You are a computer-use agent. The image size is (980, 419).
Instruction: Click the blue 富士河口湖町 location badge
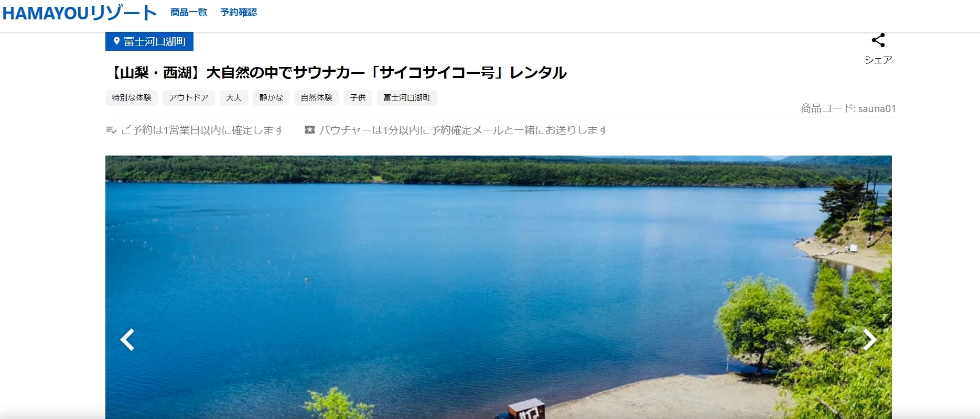coord(149,41)
